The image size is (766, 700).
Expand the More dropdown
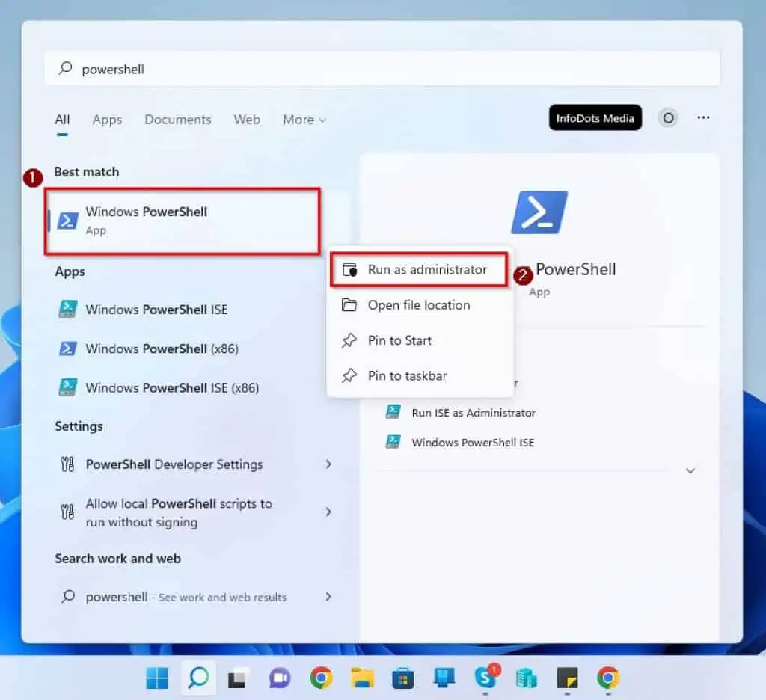coord(304,120)
